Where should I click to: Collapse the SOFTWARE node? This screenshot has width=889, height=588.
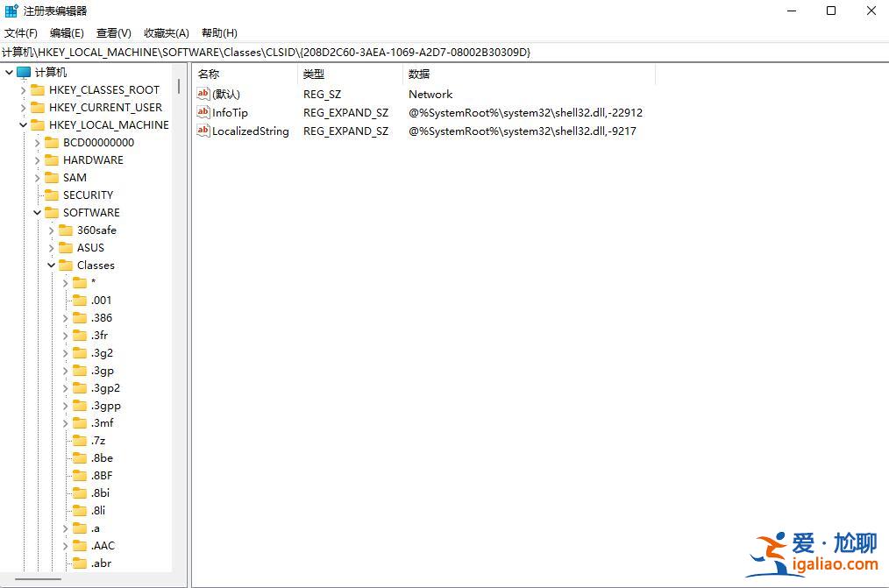[x=37, y=212]
